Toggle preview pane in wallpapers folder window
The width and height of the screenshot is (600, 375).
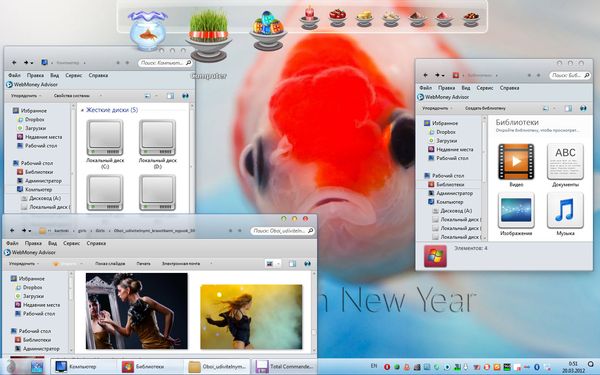click(292, 264)
